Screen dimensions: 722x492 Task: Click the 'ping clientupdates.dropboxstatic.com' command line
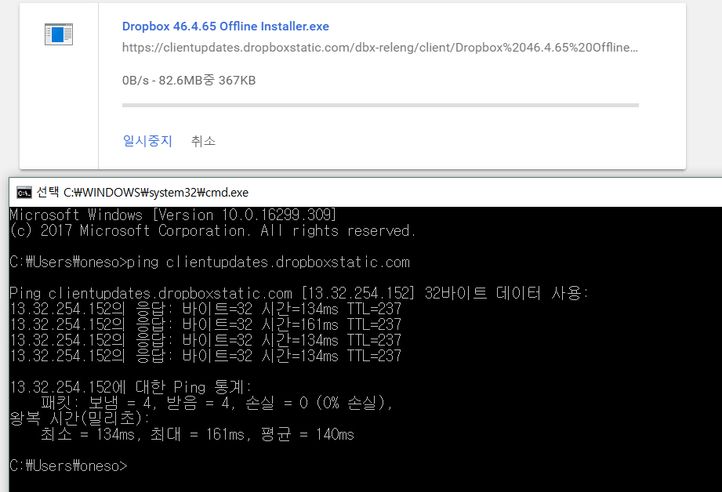[210, 262]
